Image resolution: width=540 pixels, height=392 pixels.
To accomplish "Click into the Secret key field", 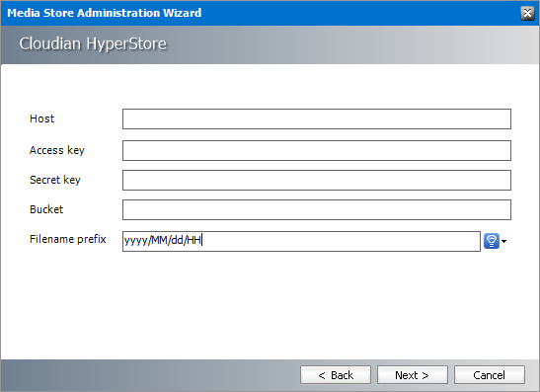I will click(x=317, y=180).
